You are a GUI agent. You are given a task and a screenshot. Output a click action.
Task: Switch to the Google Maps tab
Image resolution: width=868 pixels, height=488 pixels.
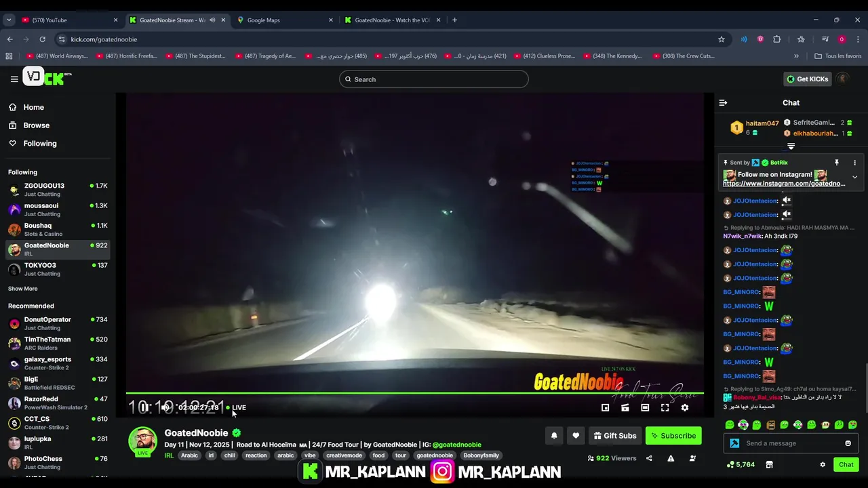(x=285, y=20)
